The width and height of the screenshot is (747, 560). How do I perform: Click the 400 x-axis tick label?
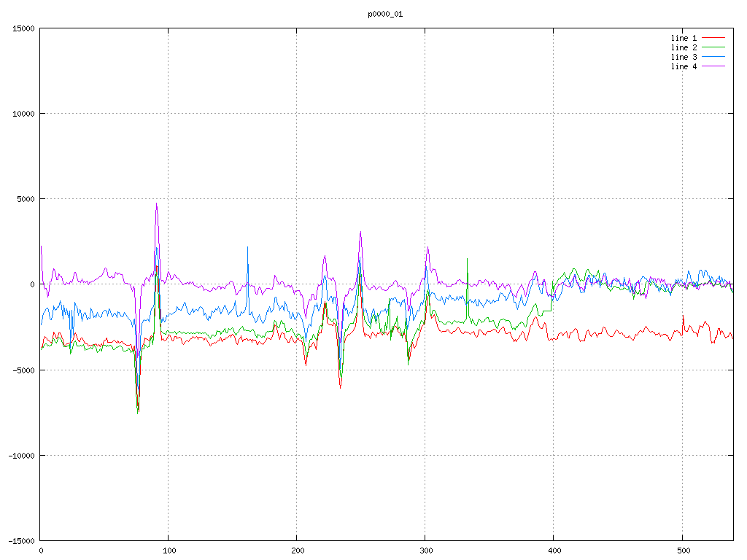(554, 551)
